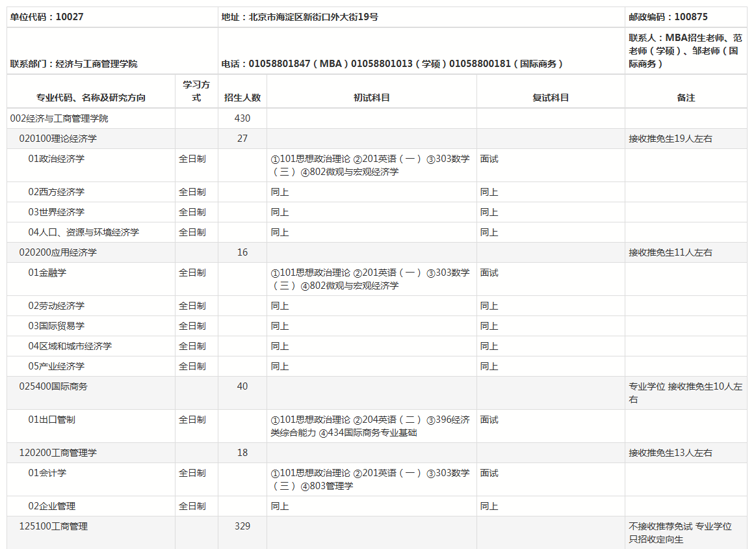Viewport: 756px width, 549px height.
Task: Select the 01金融学 direction
Action: pos(47,273)
